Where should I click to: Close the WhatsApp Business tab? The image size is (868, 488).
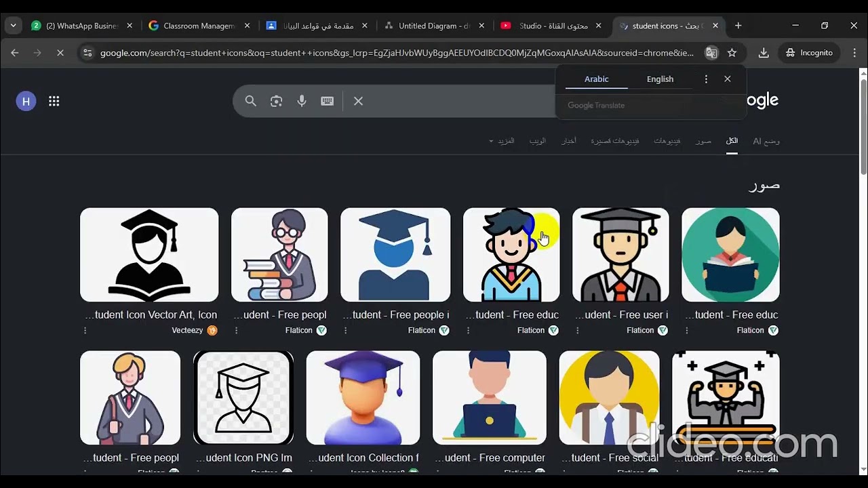point(130,26)
